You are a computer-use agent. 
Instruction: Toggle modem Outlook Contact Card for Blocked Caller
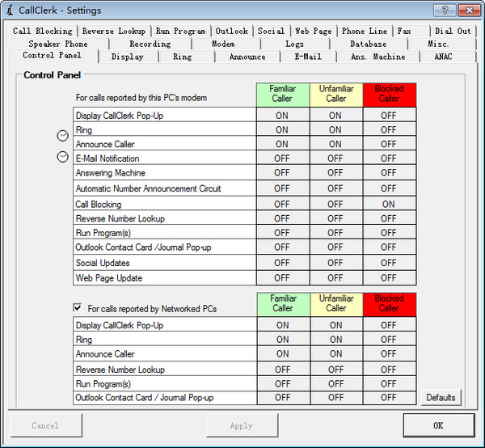coord(389,247)
